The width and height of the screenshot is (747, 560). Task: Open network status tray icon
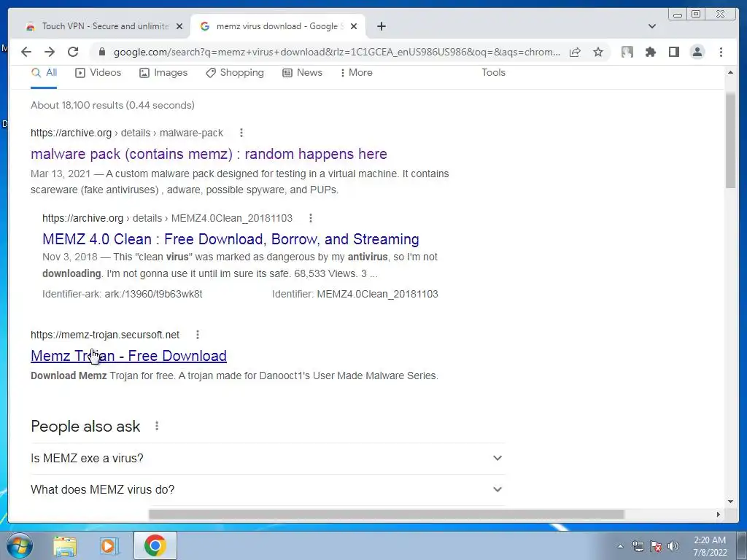click(x=638, y=546)
